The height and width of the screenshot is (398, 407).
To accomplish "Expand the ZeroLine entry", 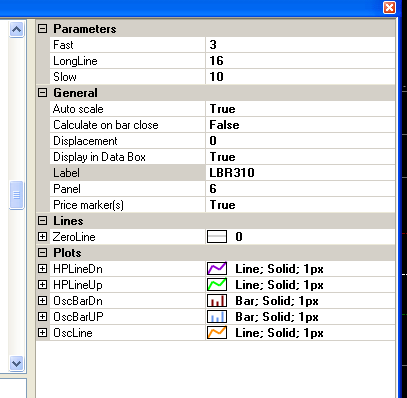I will [42, 237].
